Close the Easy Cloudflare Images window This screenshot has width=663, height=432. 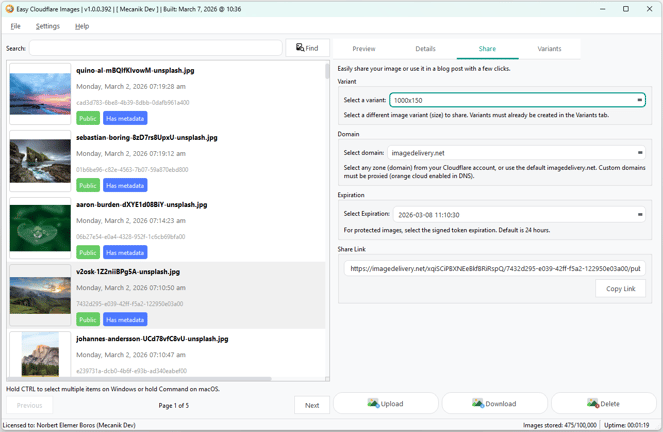(649, 9)
